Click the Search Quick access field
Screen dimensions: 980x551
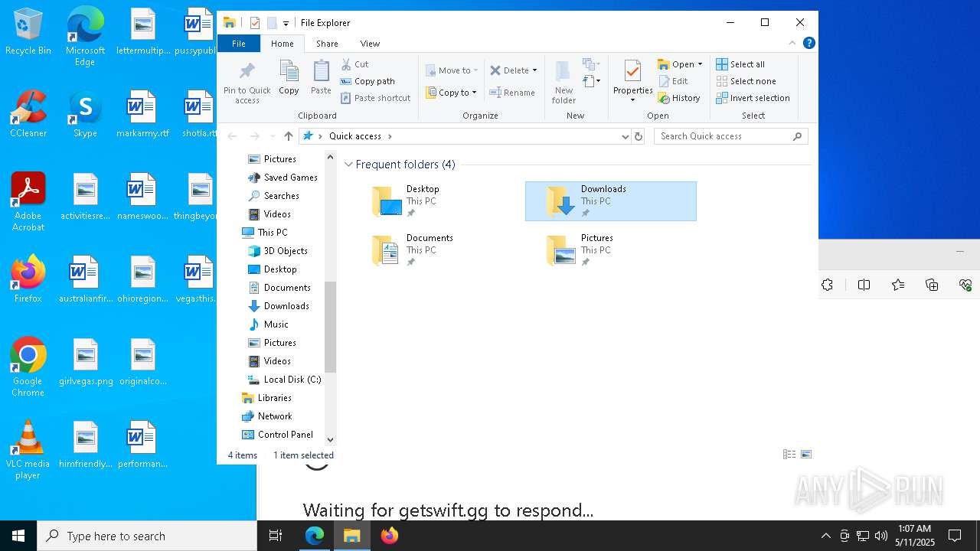coord(730,136)
